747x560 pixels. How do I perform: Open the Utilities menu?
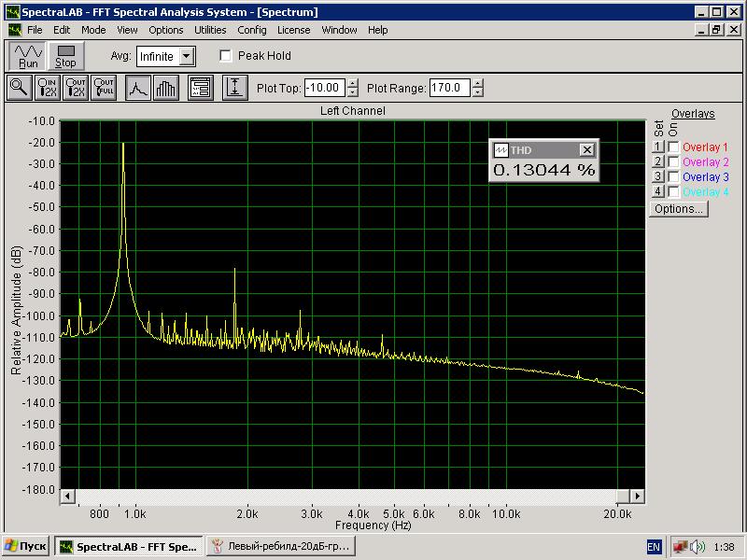pyautogui.click(x=210, y=30)
